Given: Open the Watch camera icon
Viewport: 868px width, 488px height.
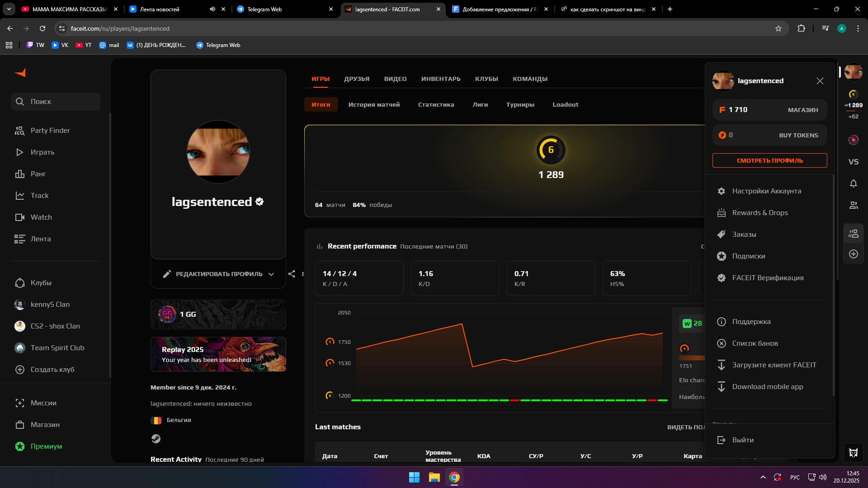Looking at the screenshot, I should (x=20, y=217).
